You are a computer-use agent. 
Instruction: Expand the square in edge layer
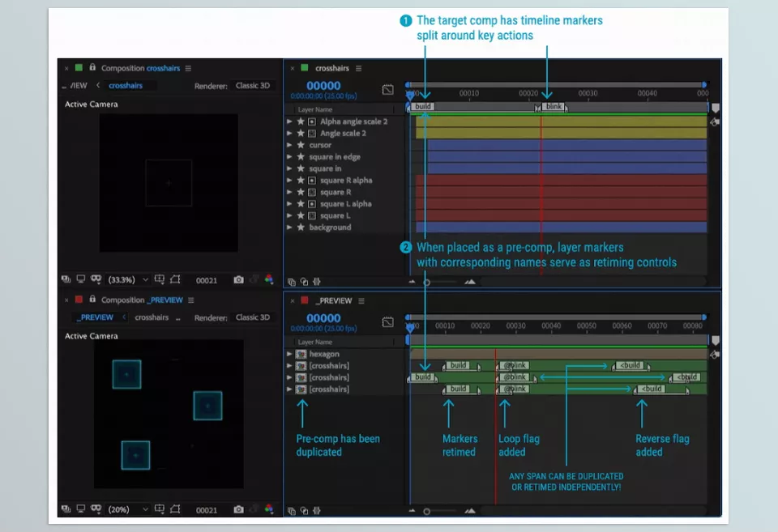(x=289, y=156)
